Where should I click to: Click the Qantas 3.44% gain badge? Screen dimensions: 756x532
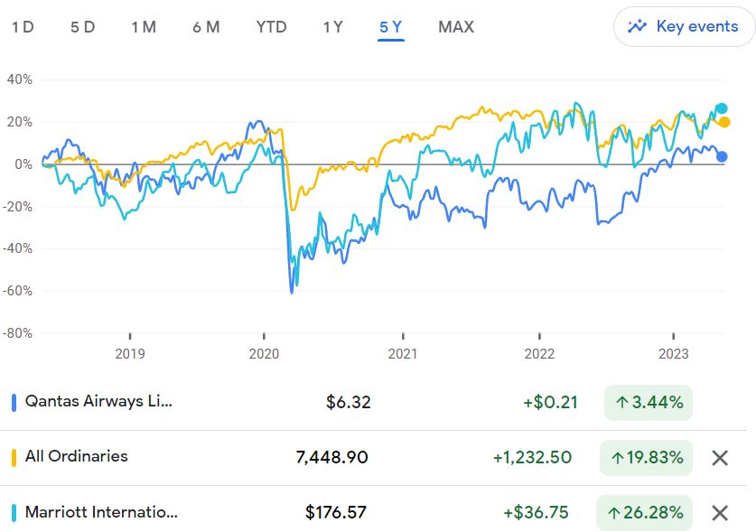(648, 402)
